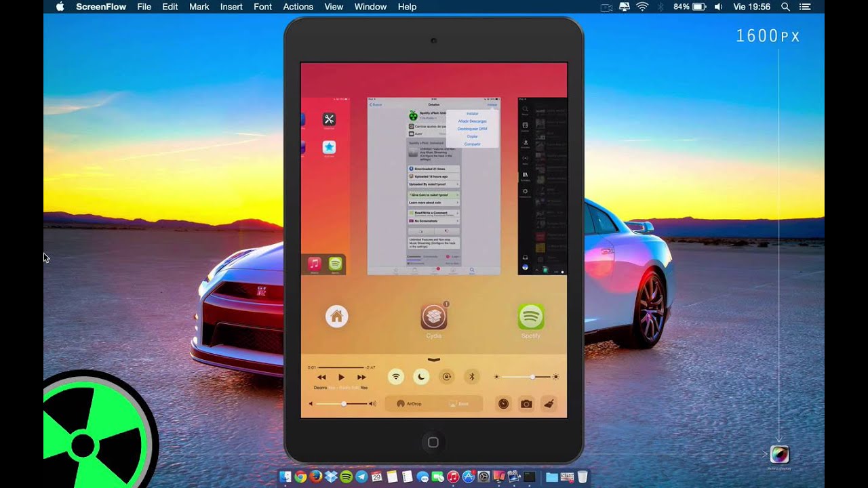Screen dimensions: 868x488
Task: Skip to next track in Control Center
Action: (x=361, y=378)
